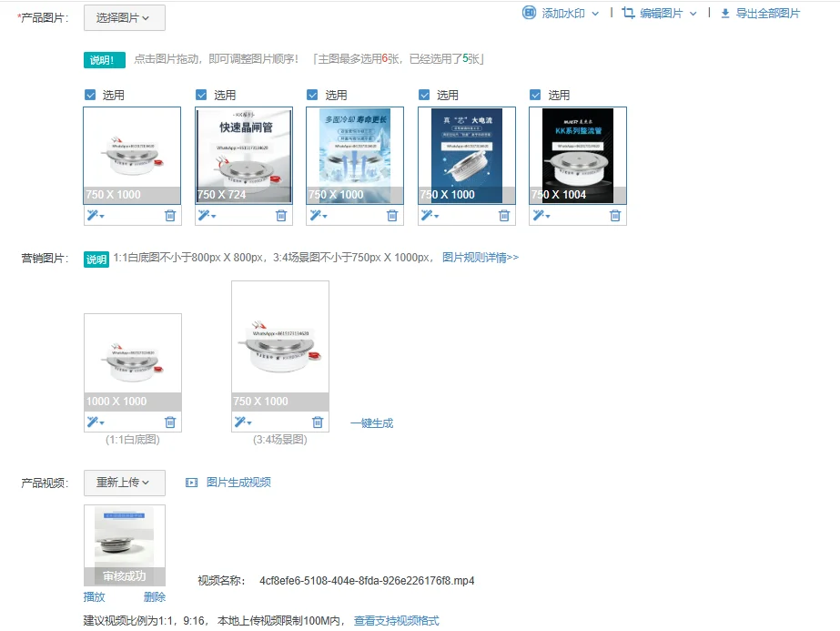840x631 pixels.
Task: Delete the 大电流 image via trash icon
Action: coord(504,216)
